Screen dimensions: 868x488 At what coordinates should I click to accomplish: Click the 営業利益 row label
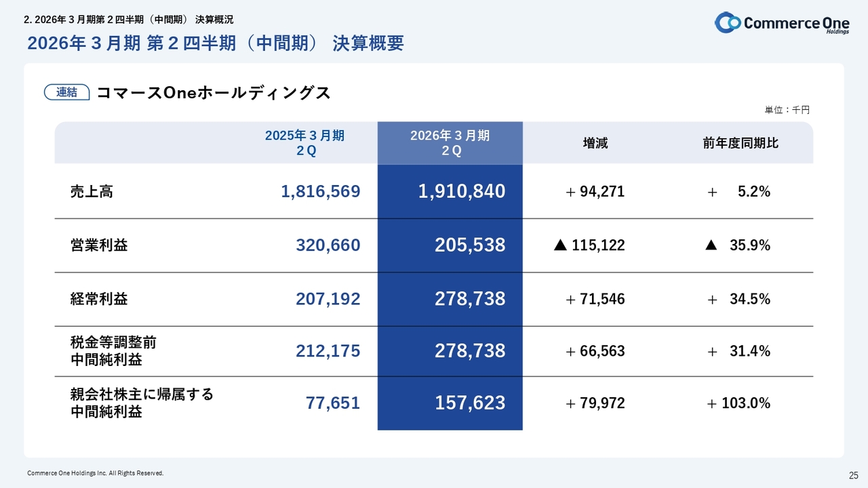coord(99,245)
